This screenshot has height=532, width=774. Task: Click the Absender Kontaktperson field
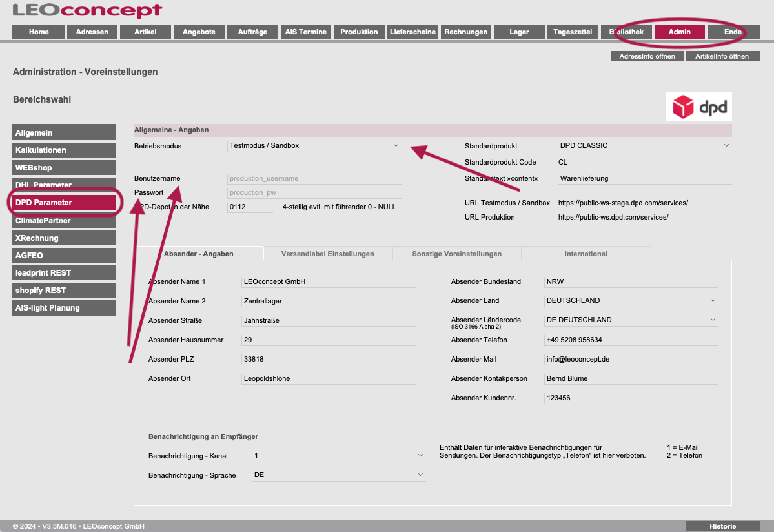(631, 378)
